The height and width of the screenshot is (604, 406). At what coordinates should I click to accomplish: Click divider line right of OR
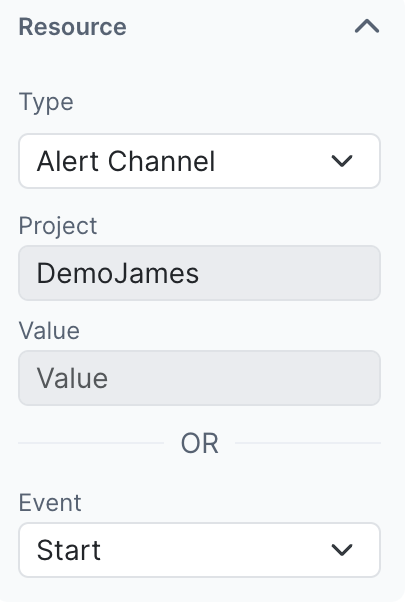308,443
